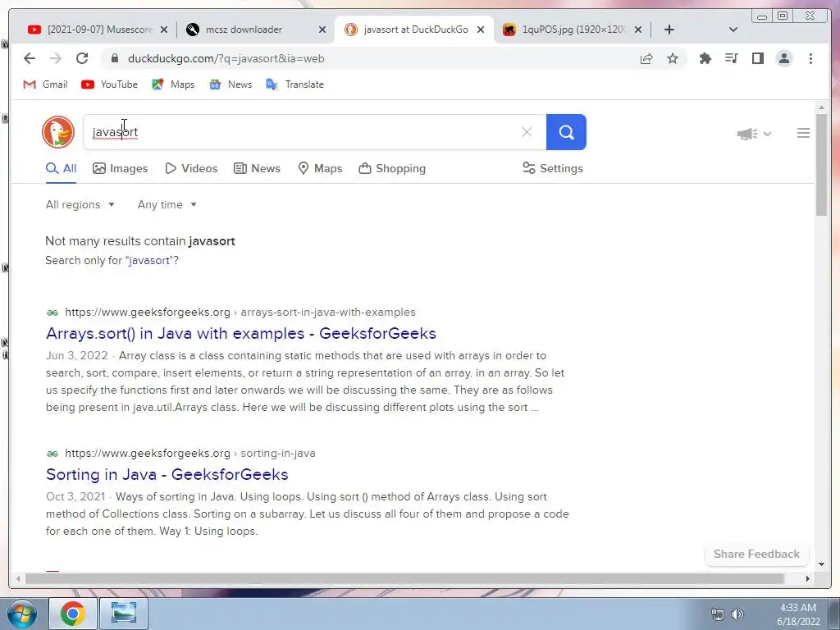
Task: Open the Chrome profile avatar
Action: tap(783, 58)
